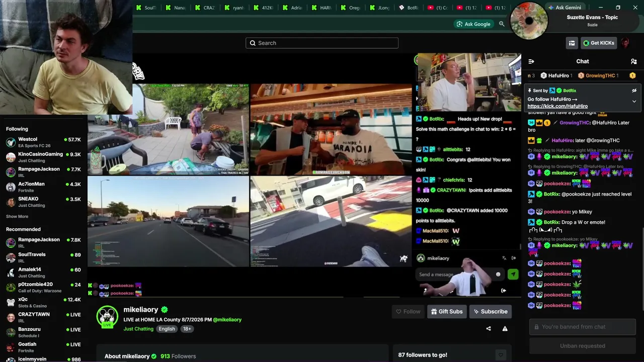Screen dimensions: 644x362
Task: Switch to the ryanh browser tab
Action: click(234, 8)
